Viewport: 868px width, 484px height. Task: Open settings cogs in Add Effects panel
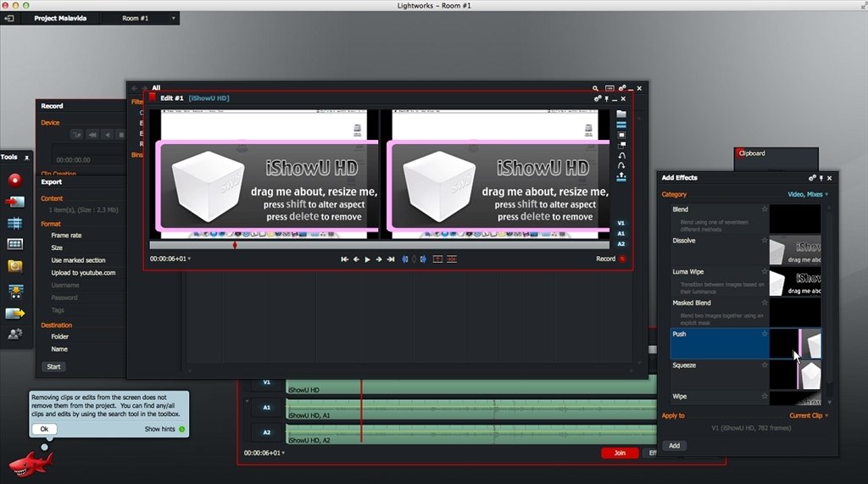pos(812,178)
